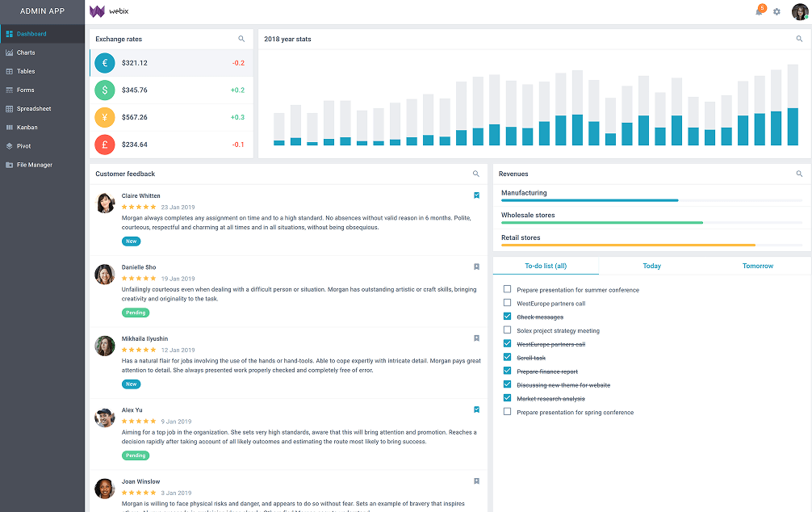Click the Kanban sidebar icon
The width and height of the screenshot is (812, 512).
(10, 128)
